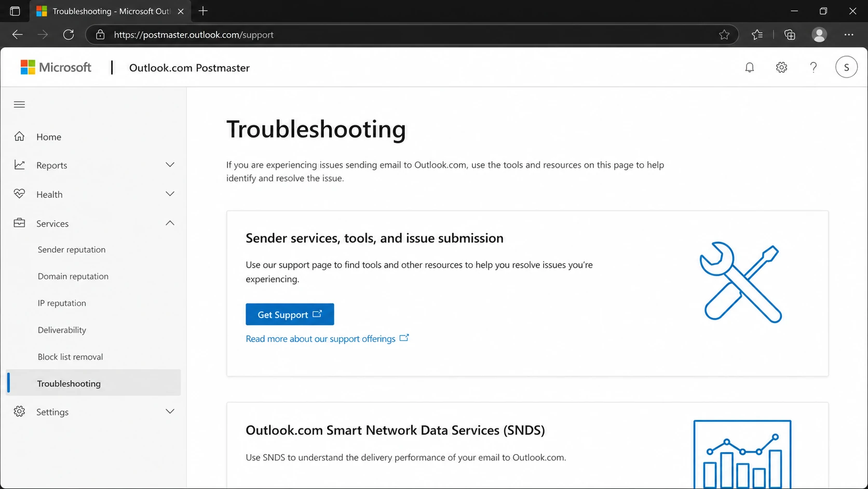Screen dimensions: 868x489
Task: Open the settings gear in header
Action: (x=781, y=68)
